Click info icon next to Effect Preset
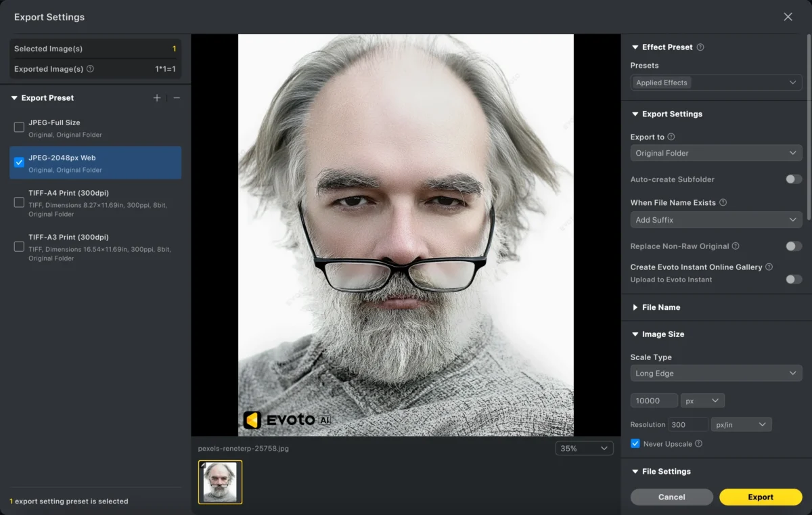812x515 pixels. [x=700, y=47]
